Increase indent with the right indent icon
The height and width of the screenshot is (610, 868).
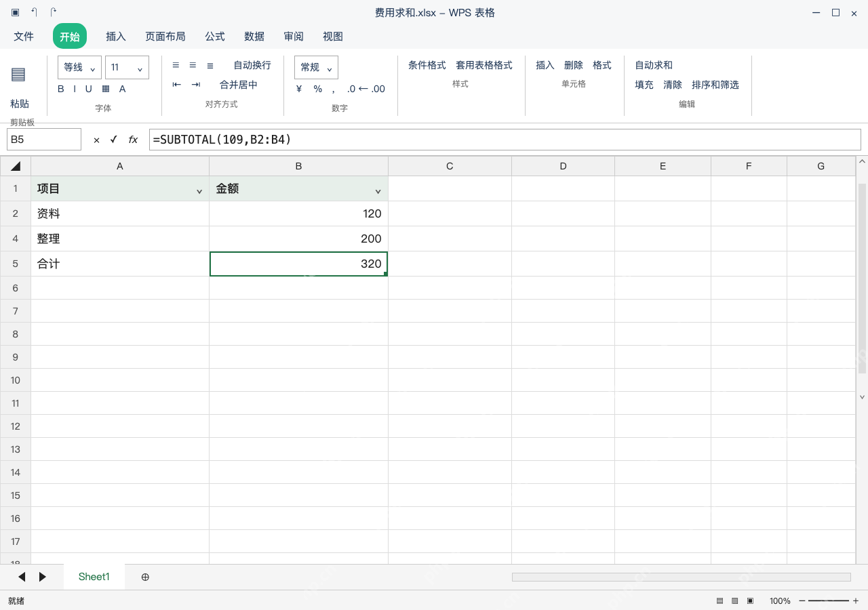point(196,85)
